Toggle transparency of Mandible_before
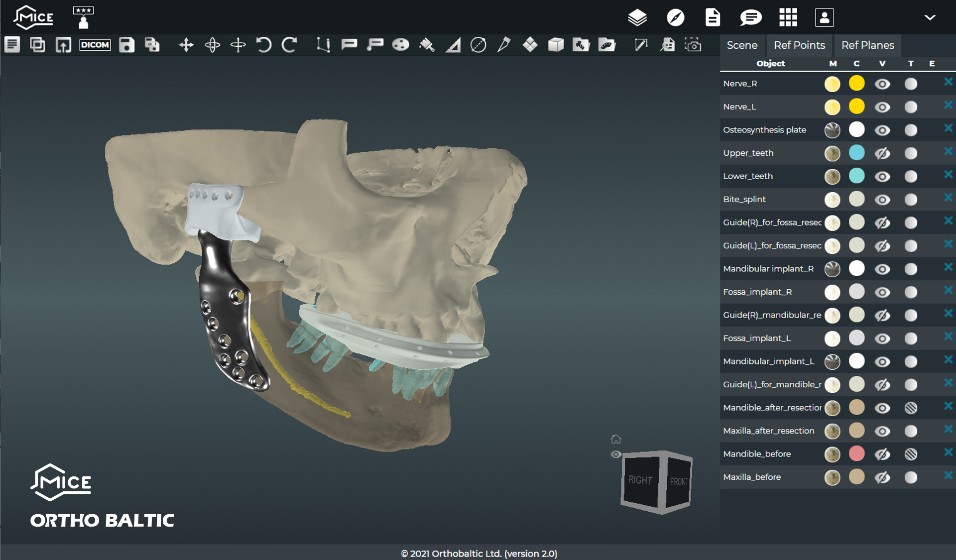This screenshot has width=956, height=560. click(x=911, y=454)
